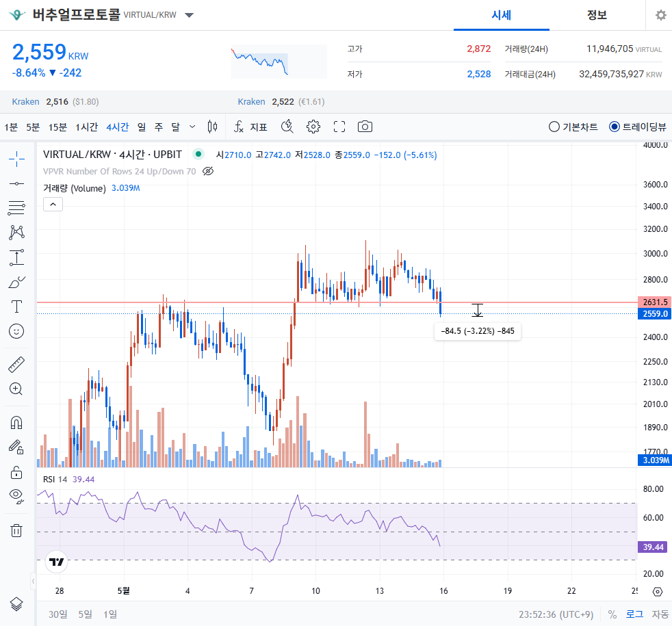Open candlestick chart type selector
The width and height of the screenshot is (672, 626).
[212, 127]
